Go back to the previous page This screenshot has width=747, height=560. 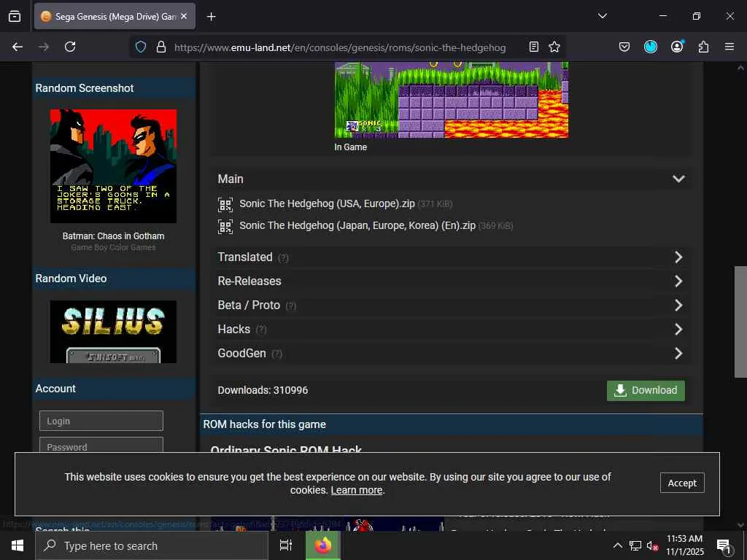[x=18, y=47]
